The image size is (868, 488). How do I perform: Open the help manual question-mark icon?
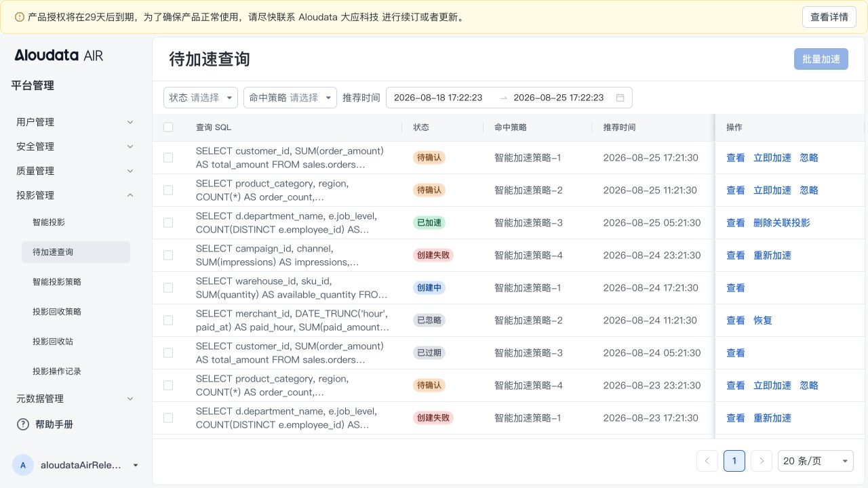(x=23, y=424)
